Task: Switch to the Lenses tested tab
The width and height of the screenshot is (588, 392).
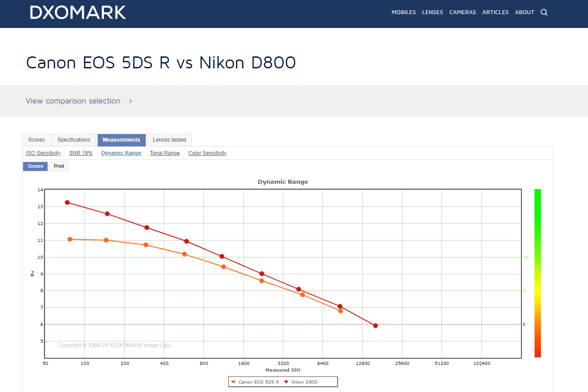Action: 169,140
